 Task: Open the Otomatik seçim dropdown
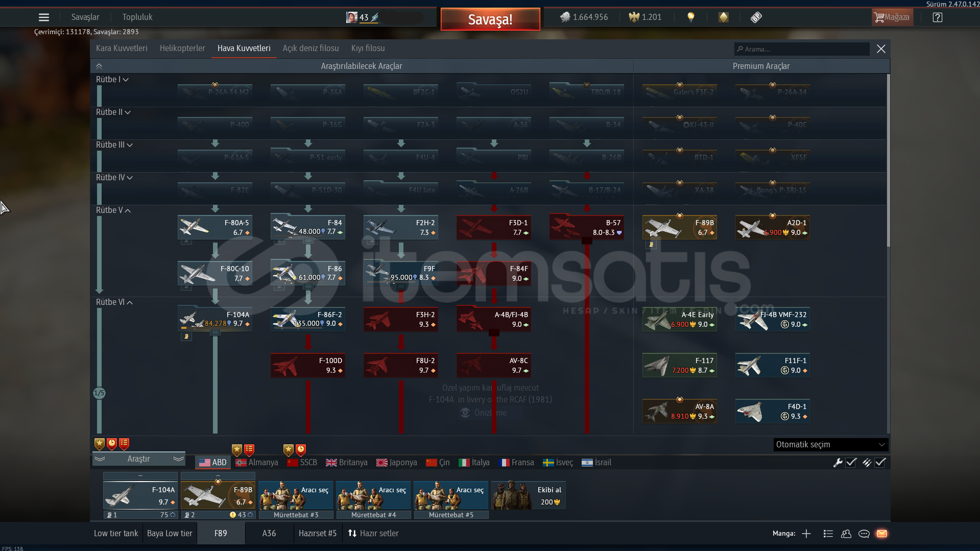[x=831, y=445]
